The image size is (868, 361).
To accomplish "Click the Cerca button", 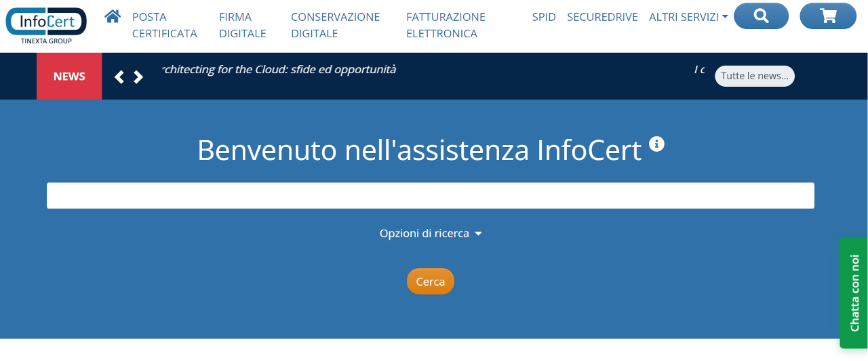I will tap(431, 282).
